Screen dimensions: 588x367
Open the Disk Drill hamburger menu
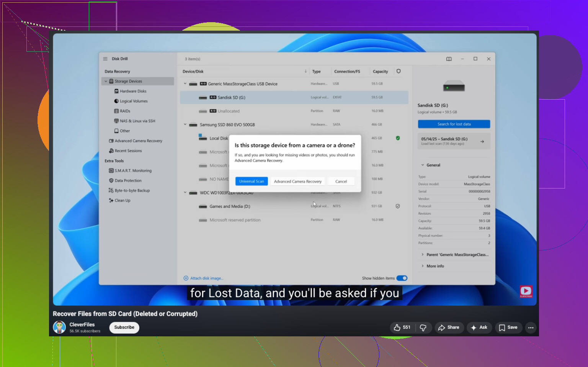pos(105,59)
